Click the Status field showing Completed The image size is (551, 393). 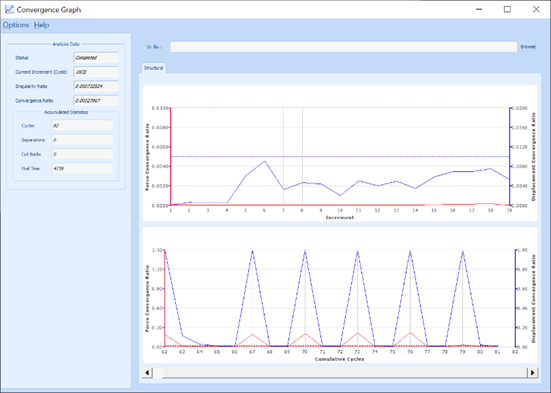coord(96,58)
